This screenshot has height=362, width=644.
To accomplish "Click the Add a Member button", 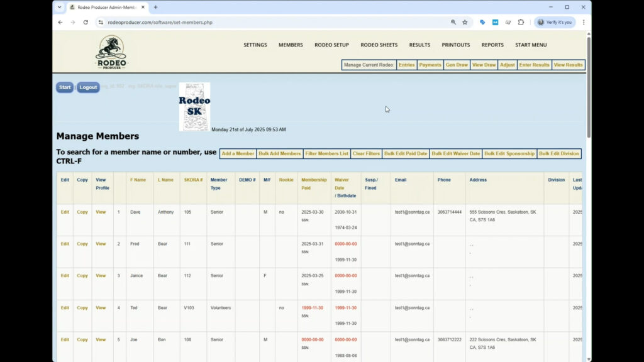I will [x=237, y=153].
